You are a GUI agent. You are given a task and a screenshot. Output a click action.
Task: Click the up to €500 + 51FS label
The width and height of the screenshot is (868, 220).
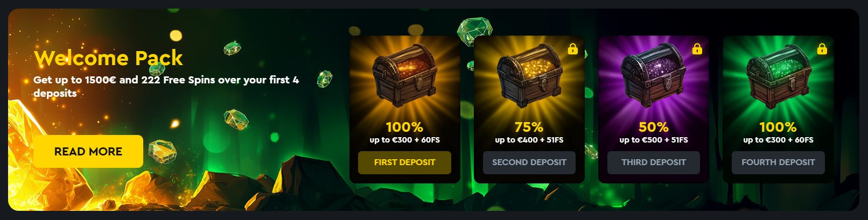[653, 140]
